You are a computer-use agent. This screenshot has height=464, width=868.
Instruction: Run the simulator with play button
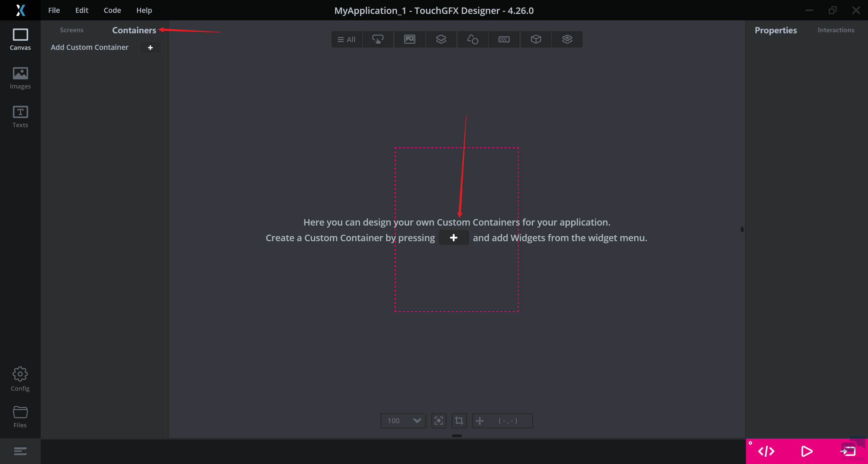807,451
